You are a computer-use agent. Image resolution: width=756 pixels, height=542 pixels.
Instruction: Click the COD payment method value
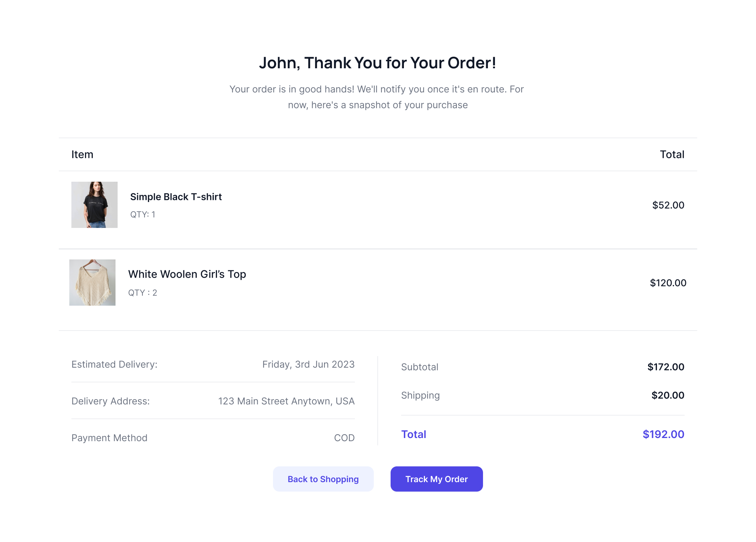tap(344, 438)
